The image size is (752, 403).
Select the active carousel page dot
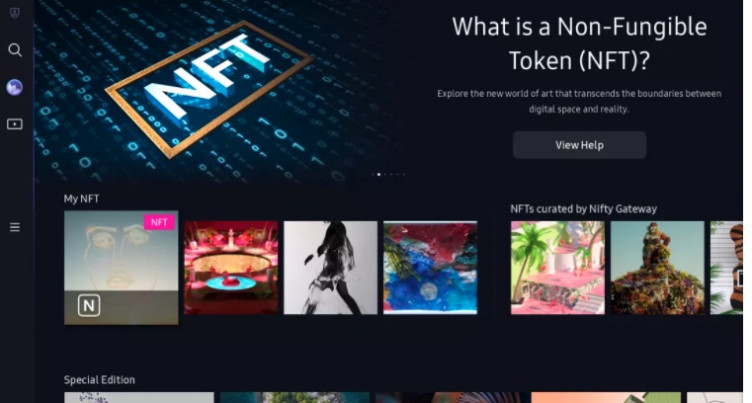(x=379, y=174)
